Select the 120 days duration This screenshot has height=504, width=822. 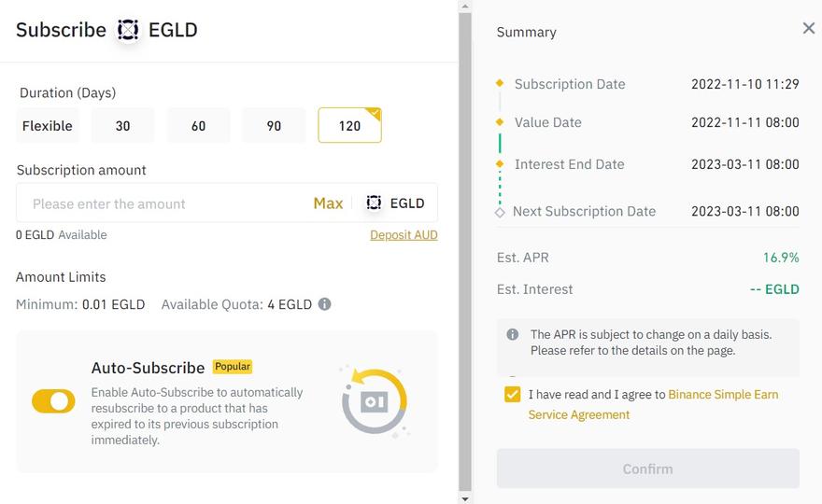pyautogui.click(x=349, y=126)
